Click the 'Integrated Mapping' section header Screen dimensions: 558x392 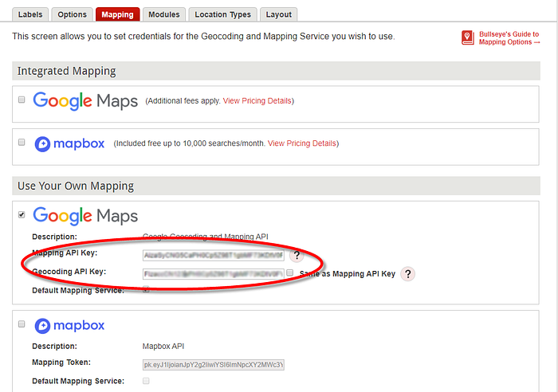[x=276, y=71]
